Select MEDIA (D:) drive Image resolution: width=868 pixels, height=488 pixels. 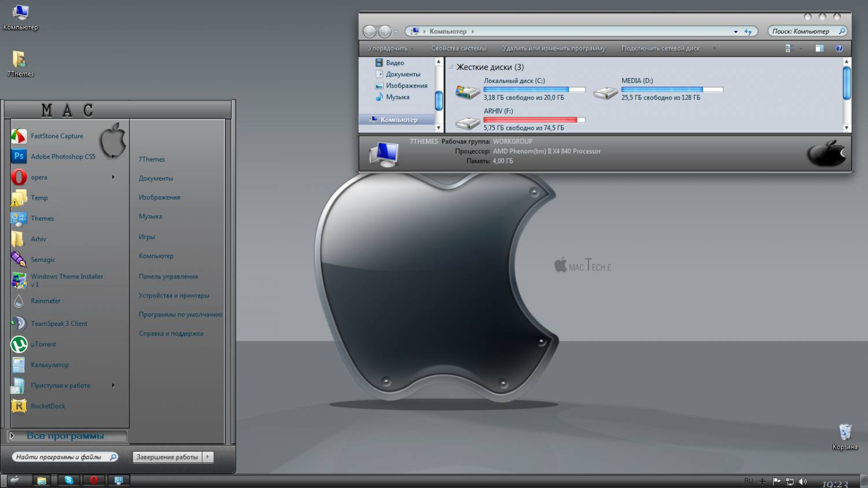click(659, 89)
